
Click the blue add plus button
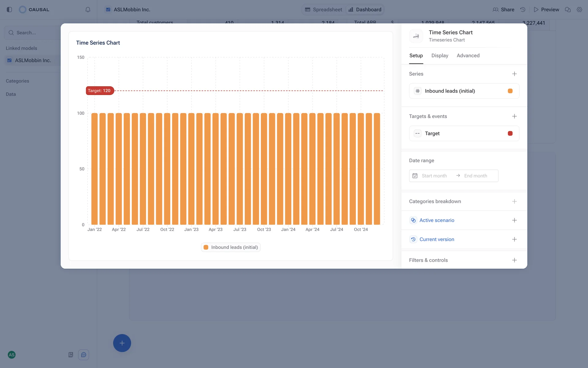(x=122, y=343)
